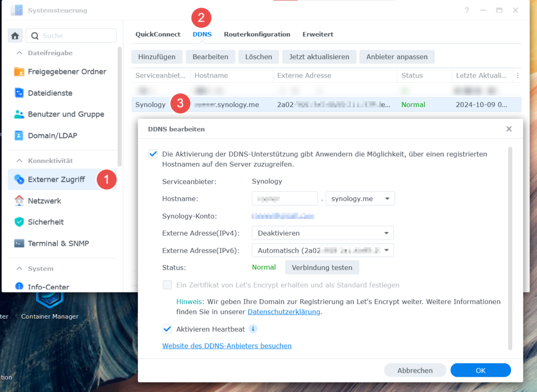Click the Verbindung testen button
This screenshot has height=392, width=537.
click(322, 267)
